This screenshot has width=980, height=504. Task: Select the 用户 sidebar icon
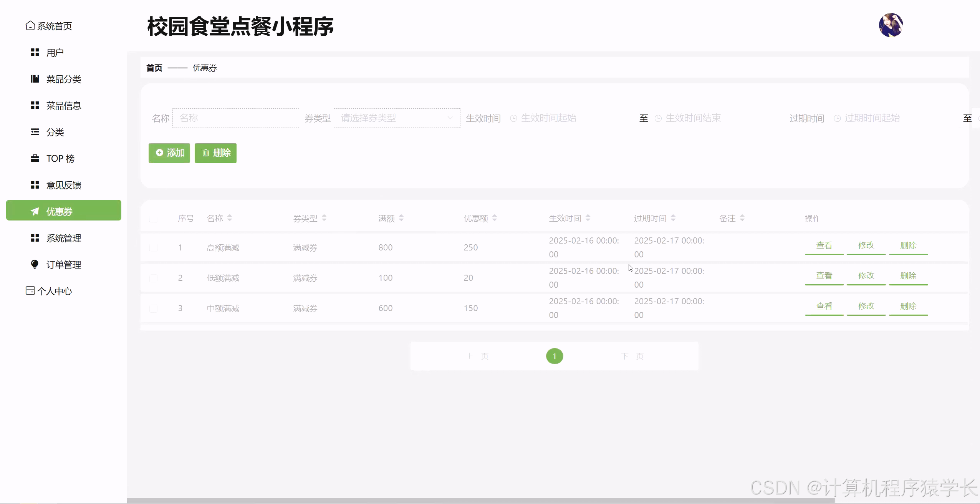[x=35, y=53]
